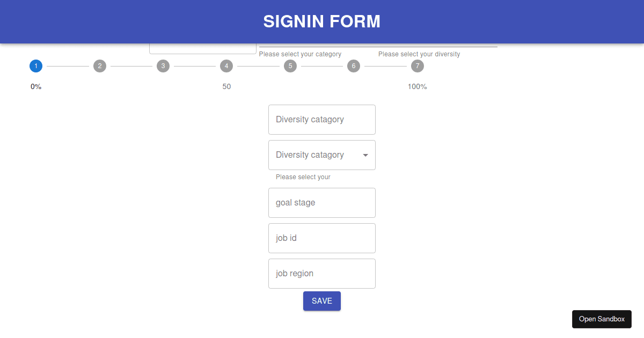Open step 5 under 'Please select your category'

coord(290,66)
